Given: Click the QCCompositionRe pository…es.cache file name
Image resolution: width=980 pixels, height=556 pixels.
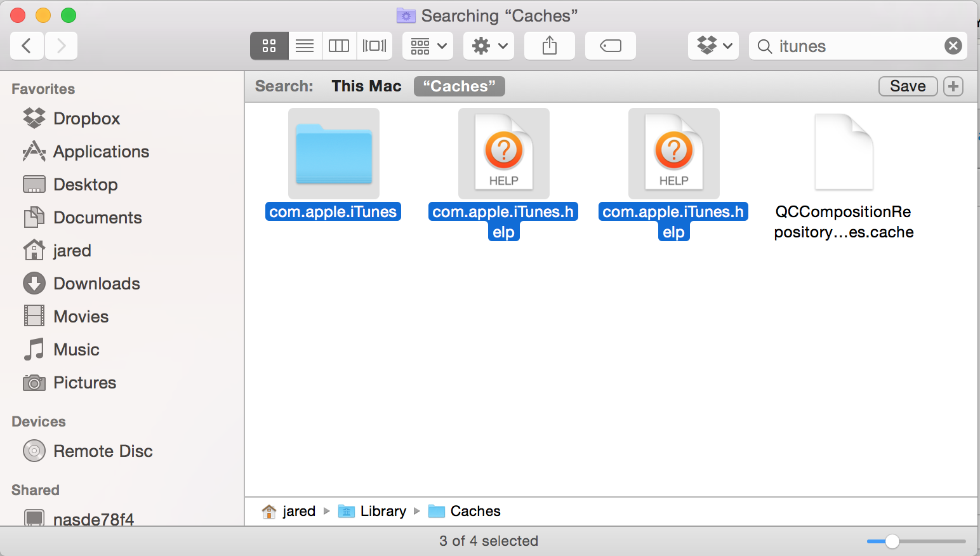Looking at the screenshot, I should tap(844, 222).
